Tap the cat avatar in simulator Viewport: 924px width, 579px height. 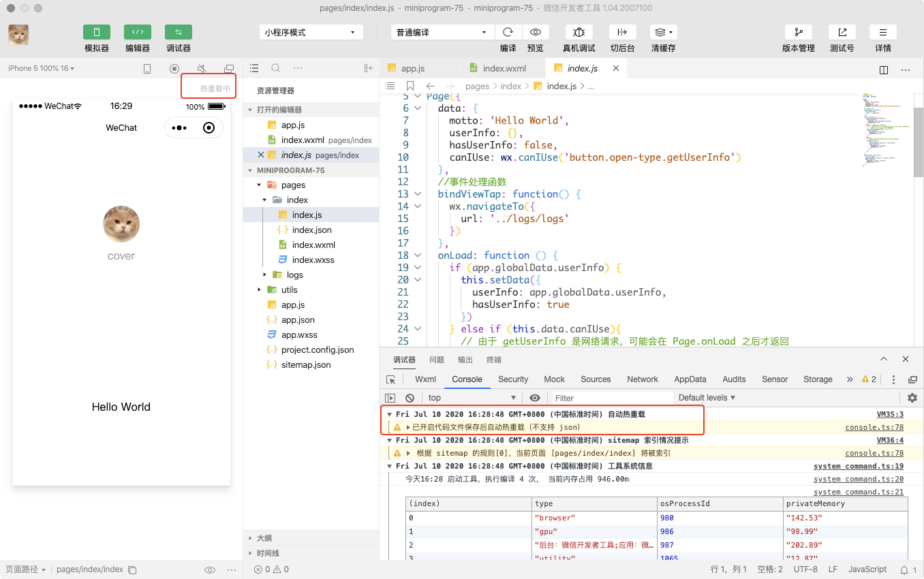click(x=121, y=224)
